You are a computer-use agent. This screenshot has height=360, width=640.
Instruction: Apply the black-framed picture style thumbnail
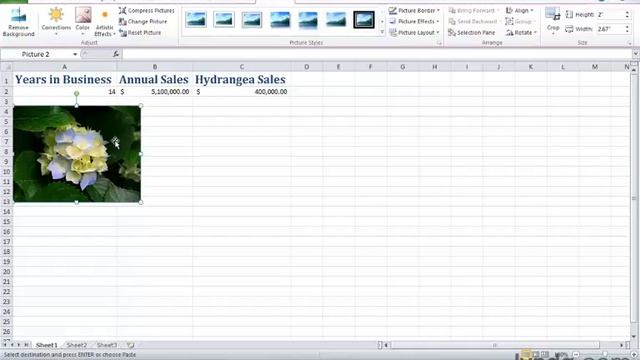[x=364, y=20]
